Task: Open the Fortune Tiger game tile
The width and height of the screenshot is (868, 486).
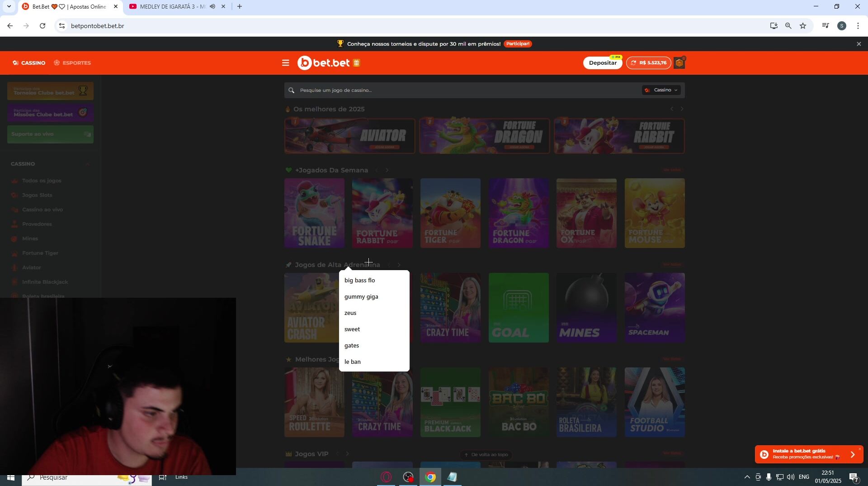Action: (x=450, y=213)
